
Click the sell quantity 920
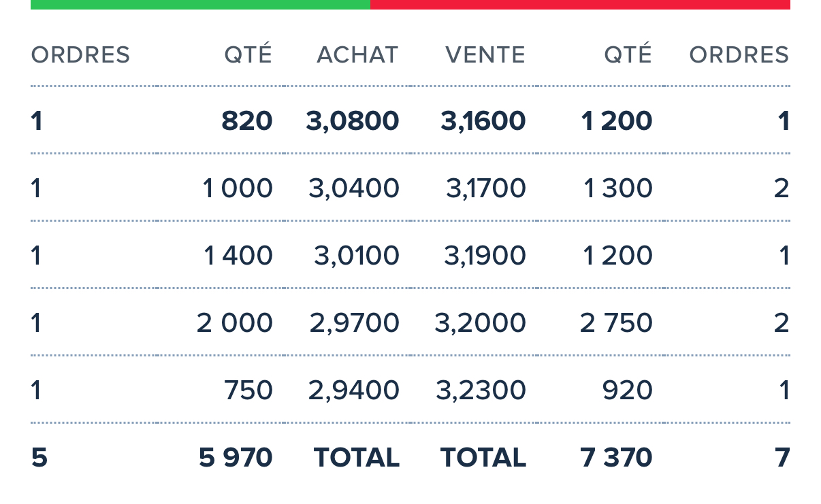(x=628, y=390)
